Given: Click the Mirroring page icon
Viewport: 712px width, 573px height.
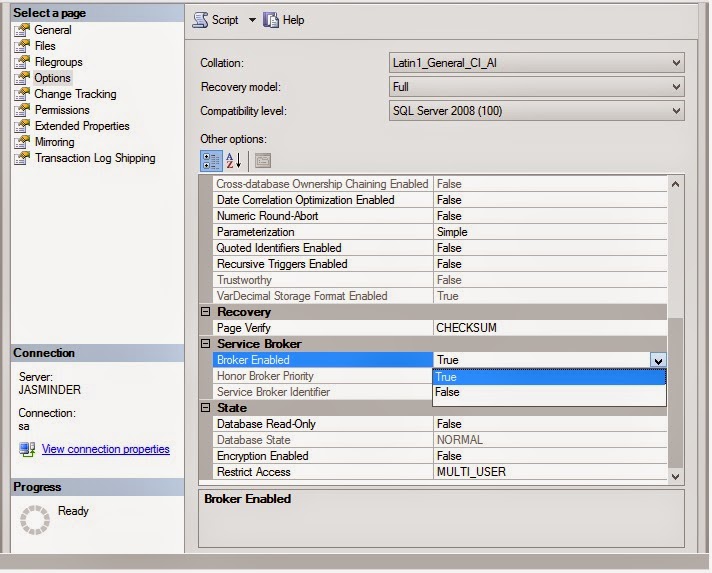Looking at the screenshot, I should tap(22, 142).
